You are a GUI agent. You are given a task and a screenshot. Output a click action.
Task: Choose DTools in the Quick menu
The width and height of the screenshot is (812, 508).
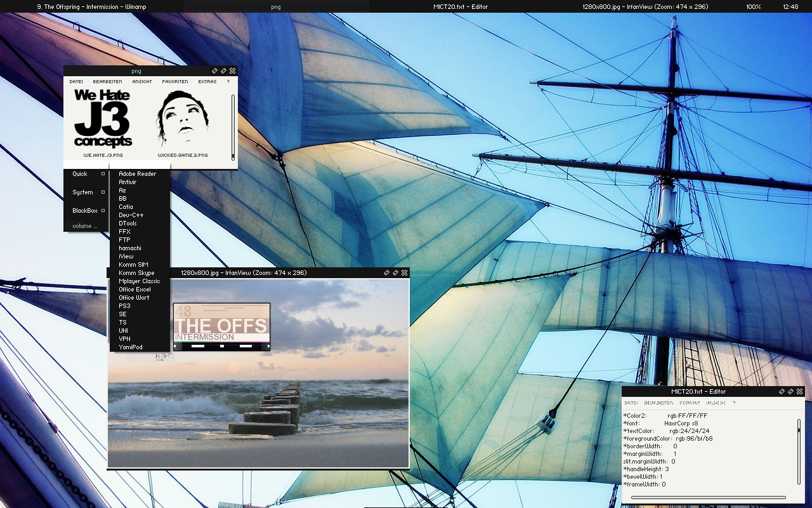[x=140, y=224]
